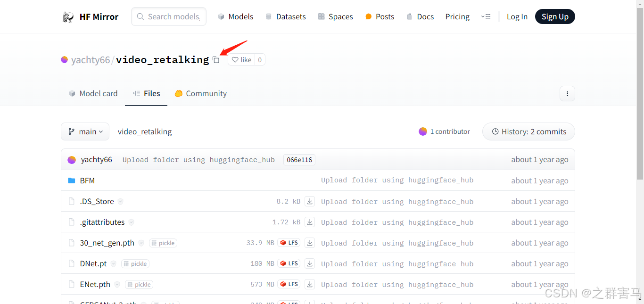Screen dimensions: 644x304
Task: Click the HF Mirror logo
Action: 90,16
